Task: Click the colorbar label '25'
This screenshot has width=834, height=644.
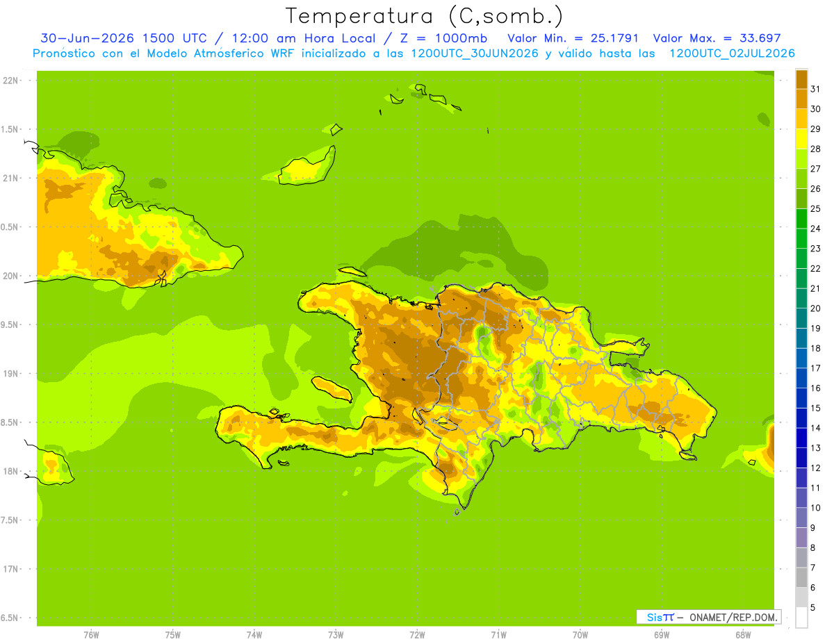Action: tap(815, 208)
